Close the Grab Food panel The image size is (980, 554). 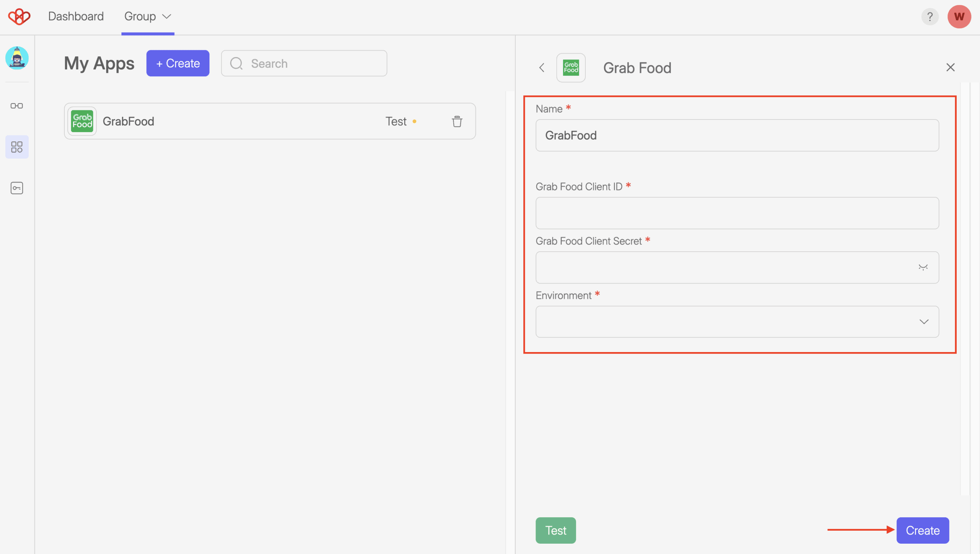click(x=951, y=67)
